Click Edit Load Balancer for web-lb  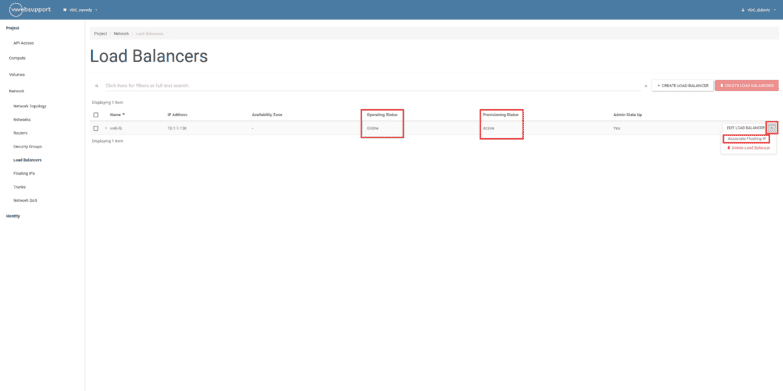pyautogui.click(x=745, y=128)
